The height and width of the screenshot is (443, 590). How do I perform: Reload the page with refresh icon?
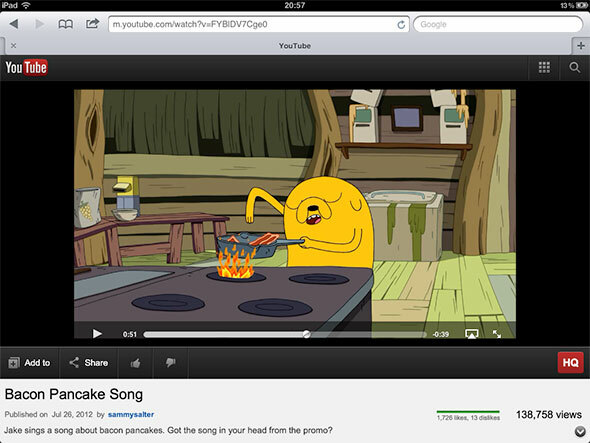(x=401, y=25)
